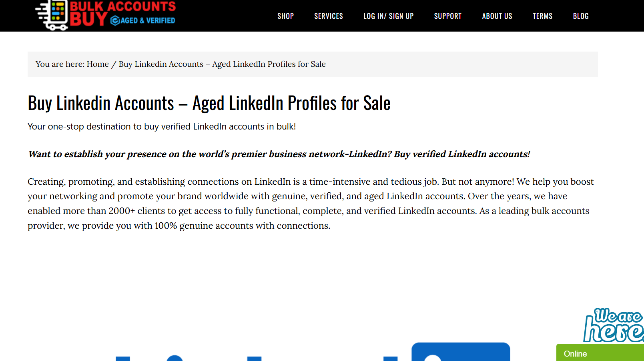Open the Support page from the navbar
The height and width of the screenshot is (361, 644).
[447, 16]
